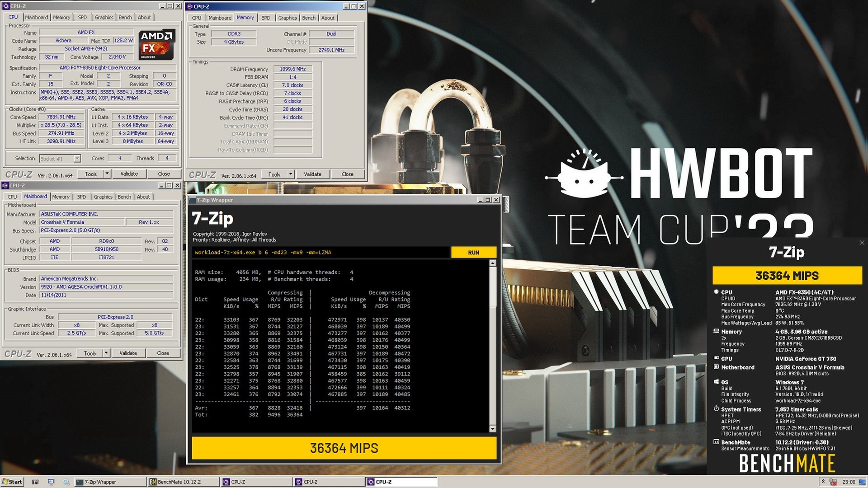The height and width of the screenshot is (488, 868).
Task: Click the Crosshair V Formula model field
Action: (x=82, y=222)
